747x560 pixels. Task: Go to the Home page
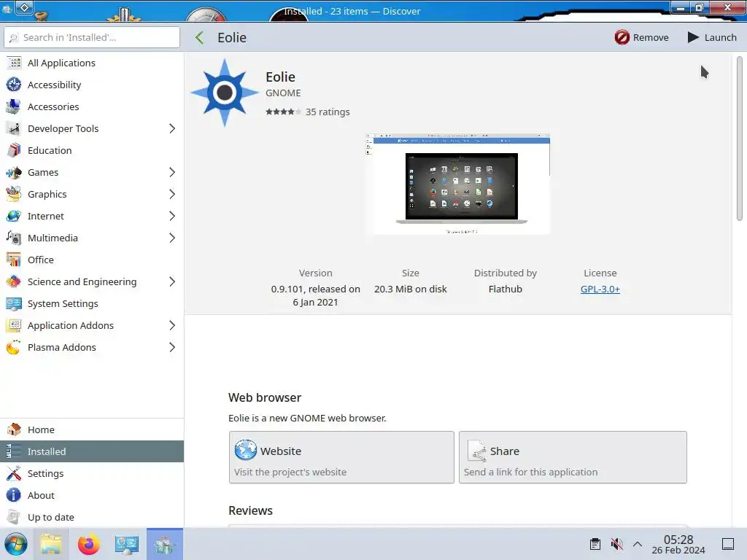coord(92,429)
